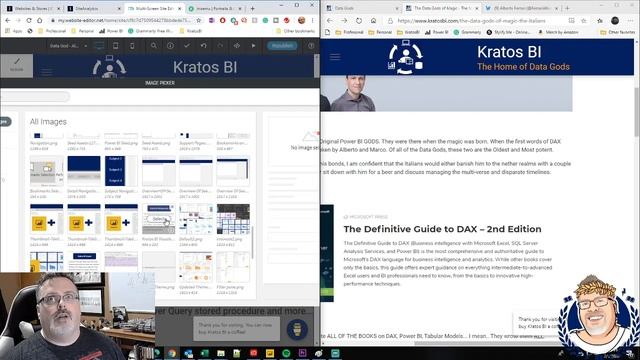Viewport: 640px width, 360px height.
Task: Open Edge favorites list icon
Action: (x=600, y=20)
